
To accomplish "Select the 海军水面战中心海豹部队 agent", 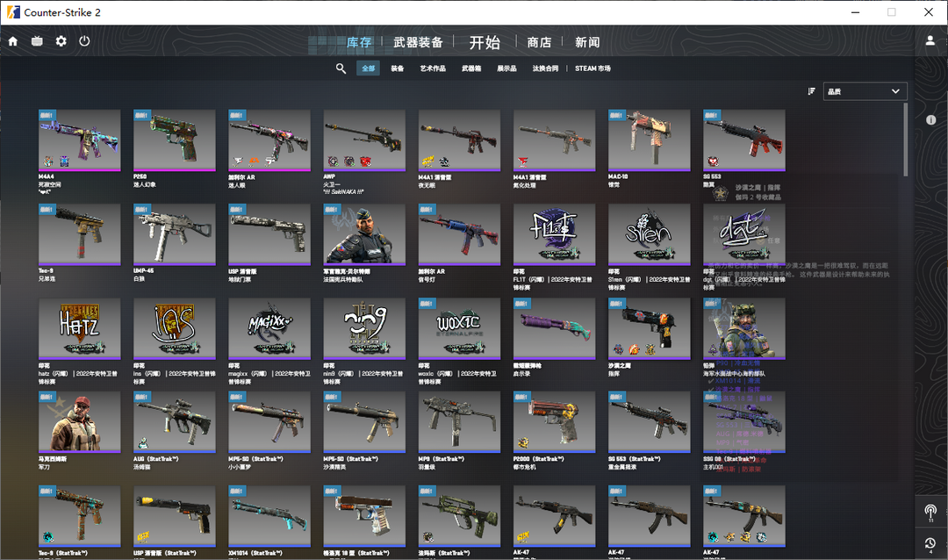I will point(743,329).
